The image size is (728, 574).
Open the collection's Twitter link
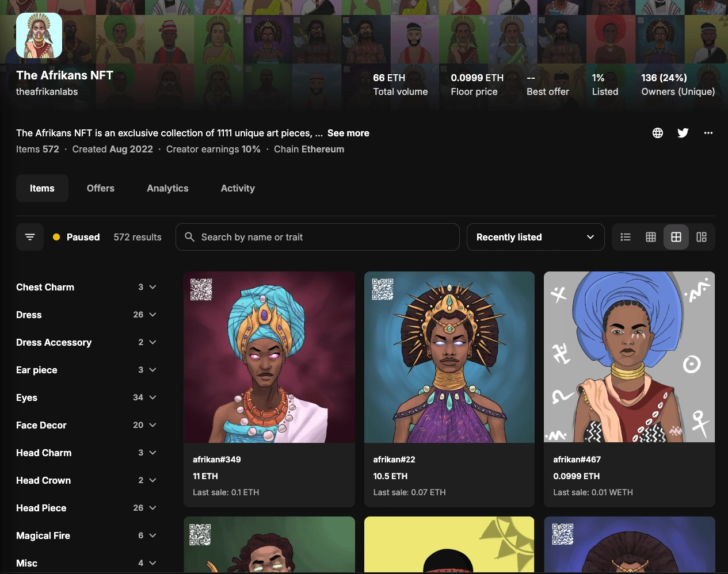[x=683, y=133]
